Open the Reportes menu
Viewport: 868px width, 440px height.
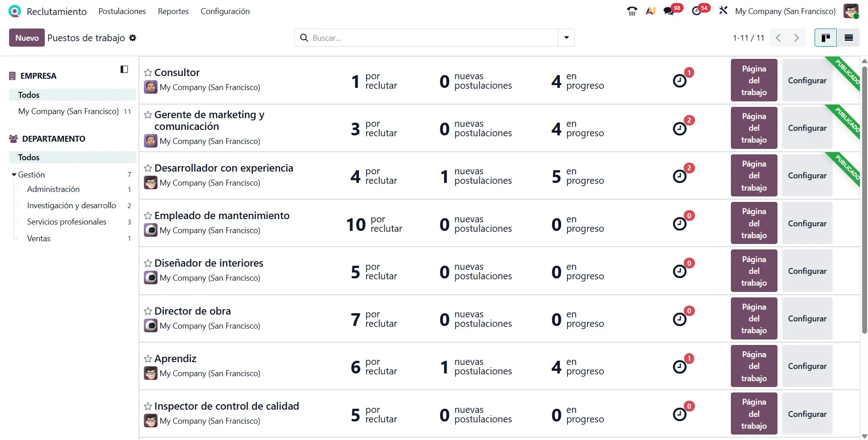point(173,11)
